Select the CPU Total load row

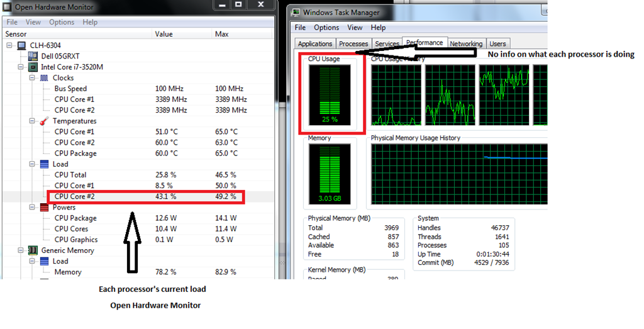[x=138, y=175]
